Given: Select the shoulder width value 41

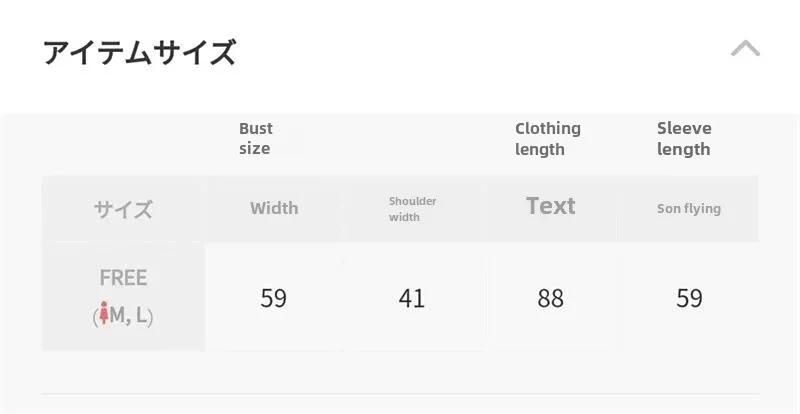Looking at the screenshot, I should (x=412, y=298).
